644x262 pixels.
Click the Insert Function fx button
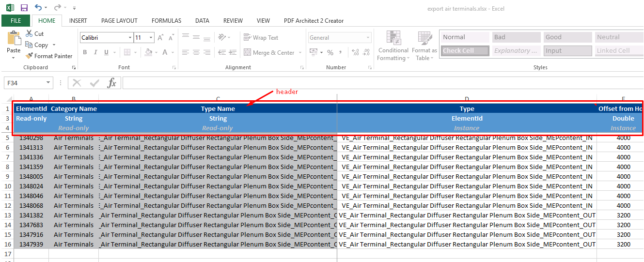111,83
